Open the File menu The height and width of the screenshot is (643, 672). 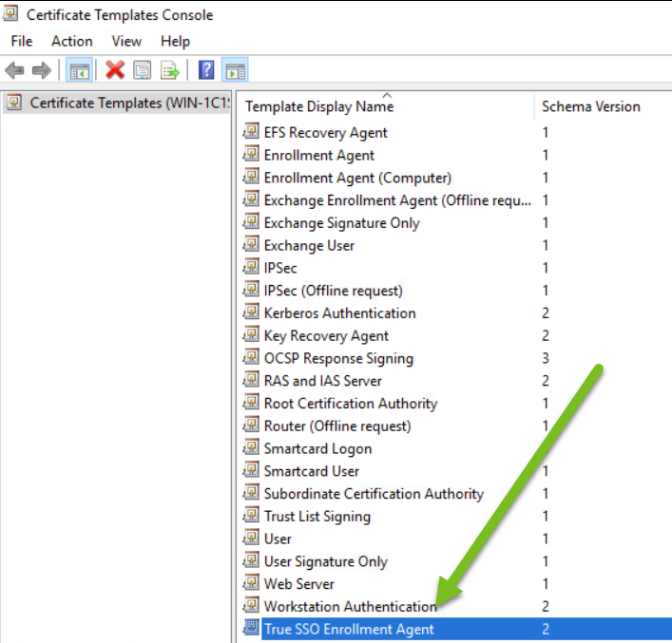(x=22, y=41)
